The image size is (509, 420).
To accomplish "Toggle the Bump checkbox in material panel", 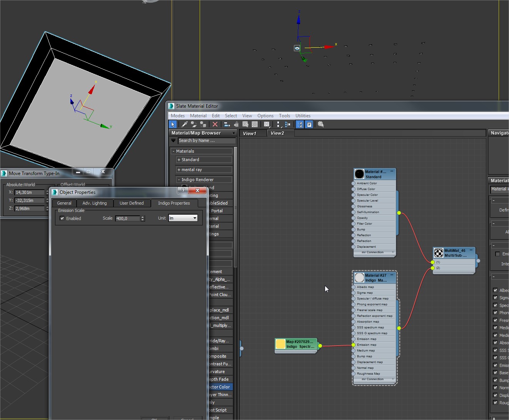I will click(495, 380).
